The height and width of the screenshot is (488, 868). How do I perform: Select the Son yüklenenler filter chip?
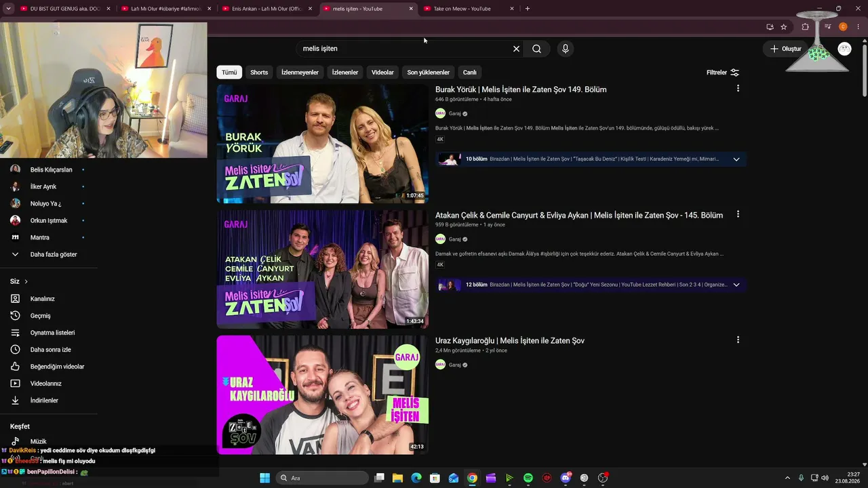[428, 73]
